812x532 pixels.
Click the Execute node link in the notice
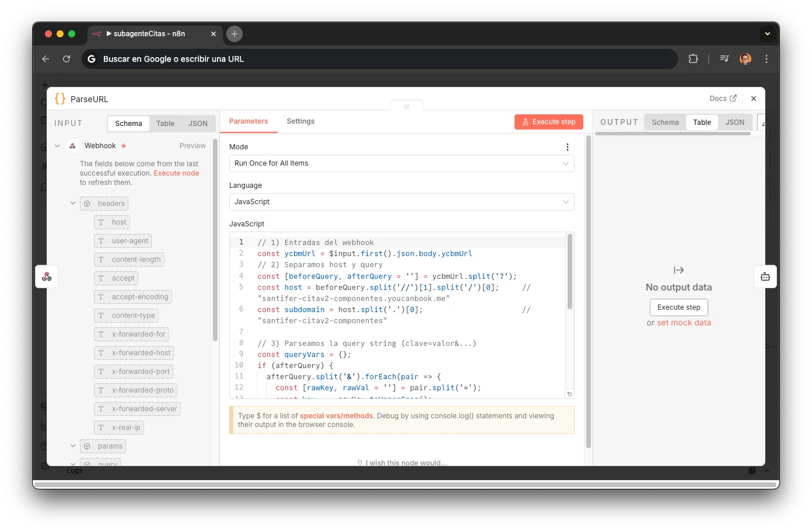coord(176,173)
